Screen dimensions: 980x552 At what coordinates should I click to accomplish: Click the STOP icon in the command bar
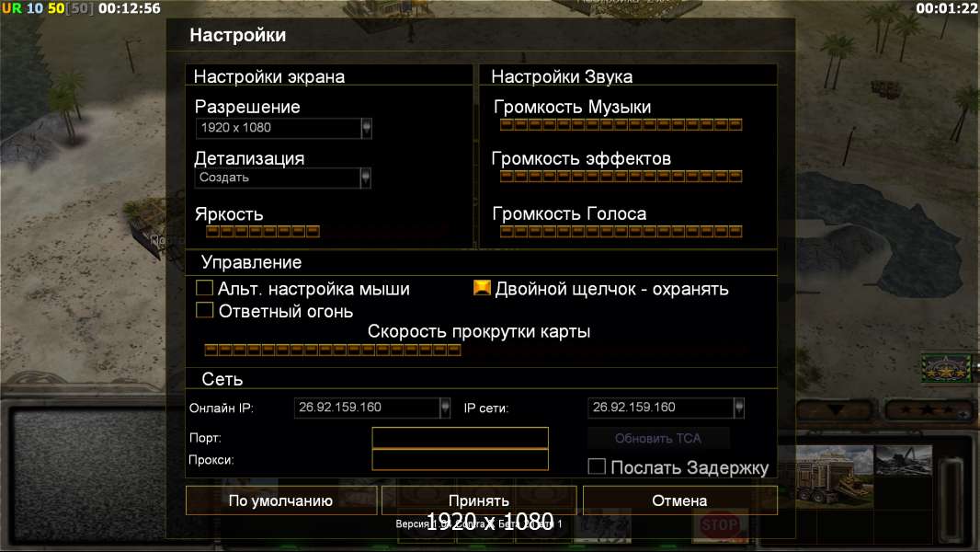pyautogui.click(x=720, y=525)
